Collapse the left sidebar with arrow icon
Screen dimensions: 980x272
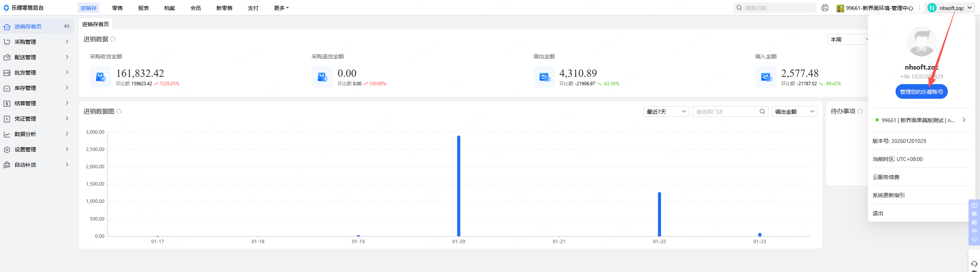click(x=66, y=27)
